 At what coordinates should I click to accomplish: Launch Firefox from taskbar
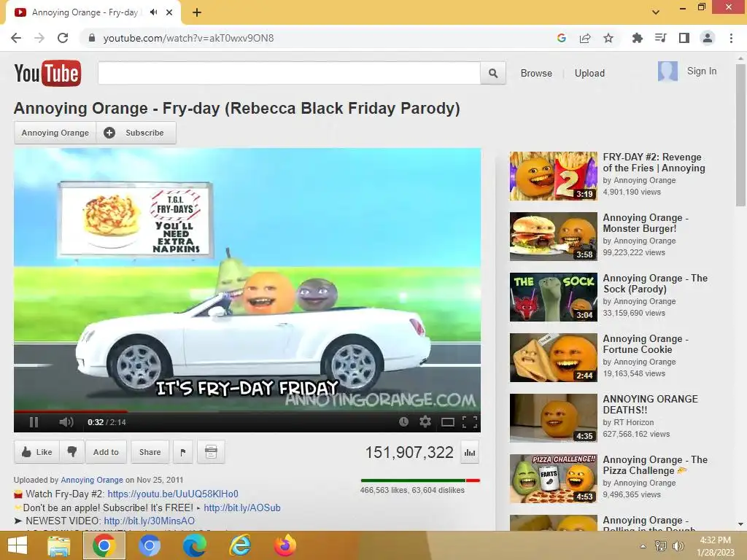click(285, 545)
